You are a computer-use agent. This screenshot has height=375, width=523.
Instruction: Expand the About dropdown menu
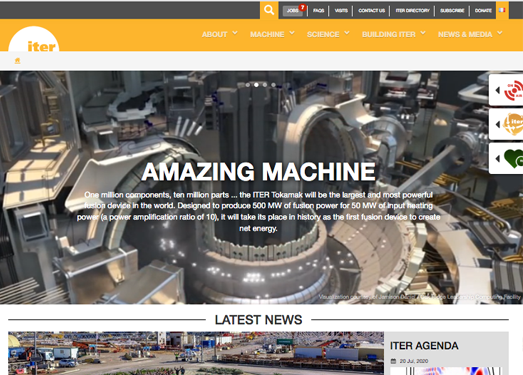pos(219,34)
